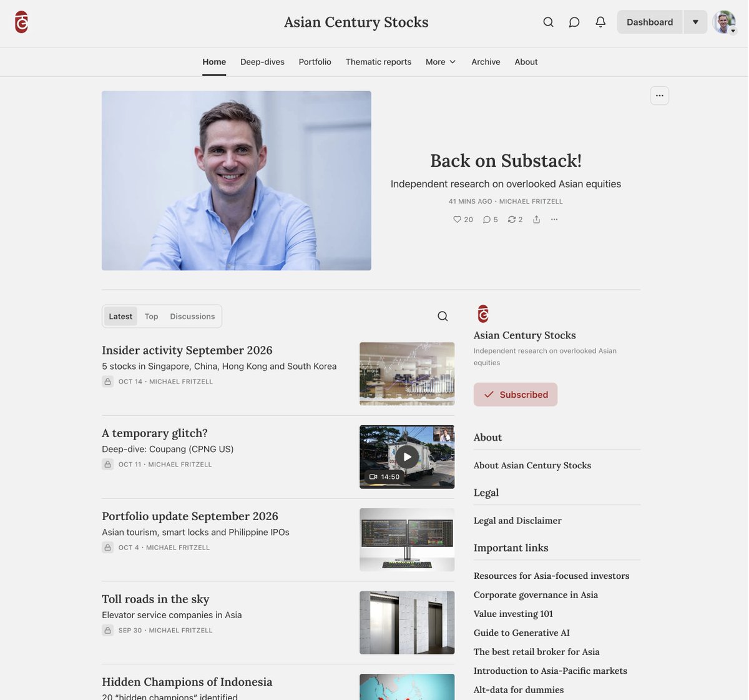
Task: Open A temporary glitch? post
Action: pos(155,433)
